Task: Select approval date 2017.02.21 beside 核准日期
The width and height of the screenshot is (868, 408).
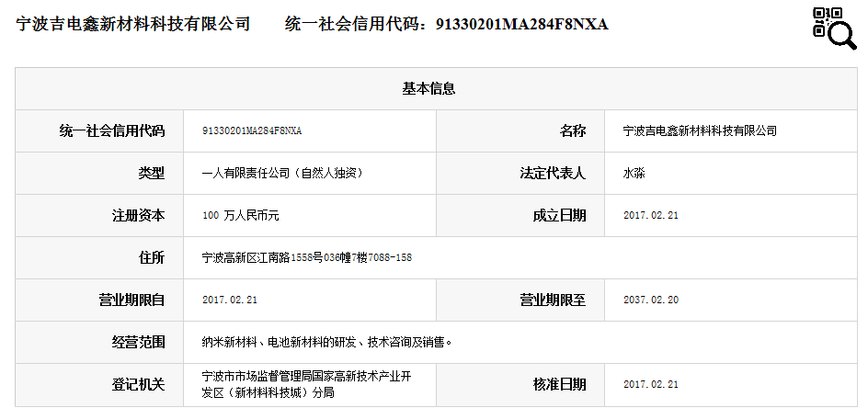Action: point(650,384)
